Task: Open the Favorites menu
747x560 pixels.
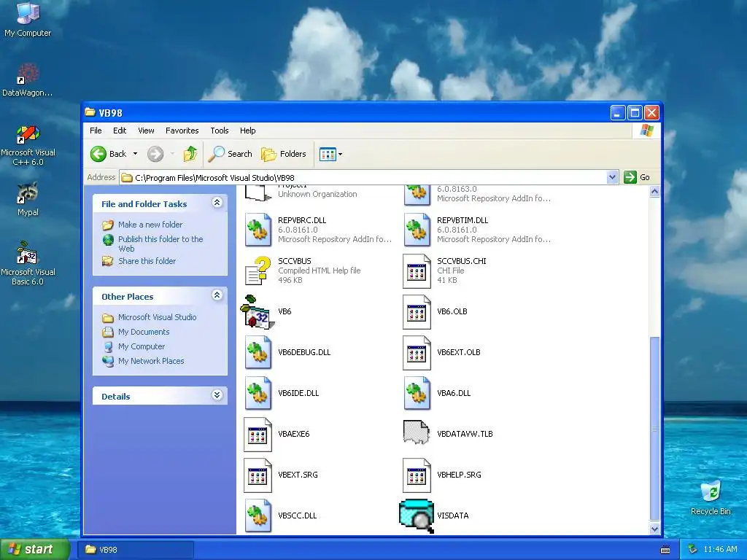Action: [x=182, y=131]
